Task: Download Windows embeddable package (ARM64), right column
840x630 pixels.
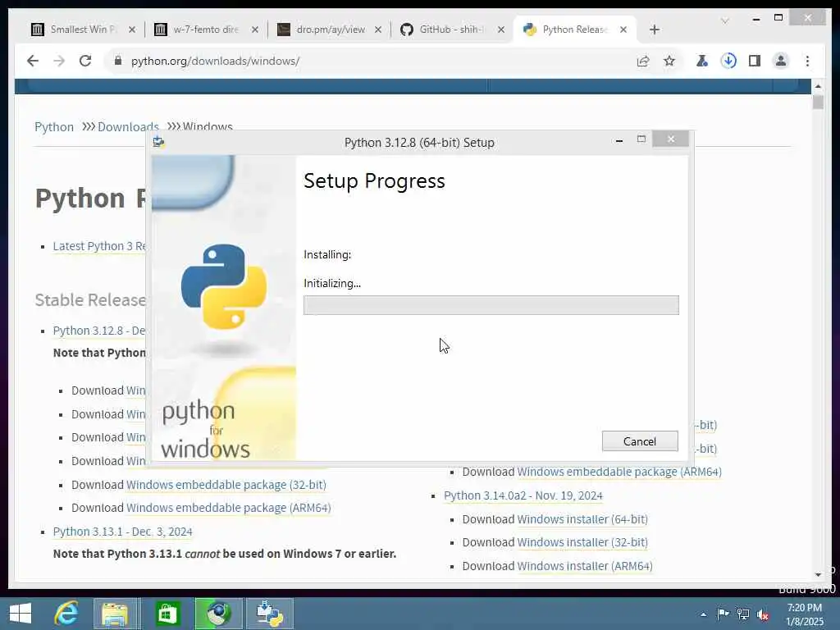Action: (x=619, y=472)
